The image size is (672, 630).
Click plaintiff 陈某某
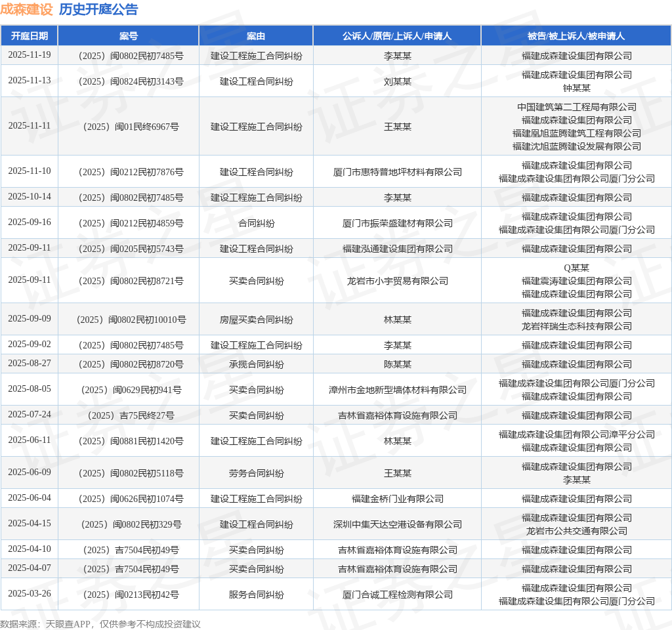point(397,364)
